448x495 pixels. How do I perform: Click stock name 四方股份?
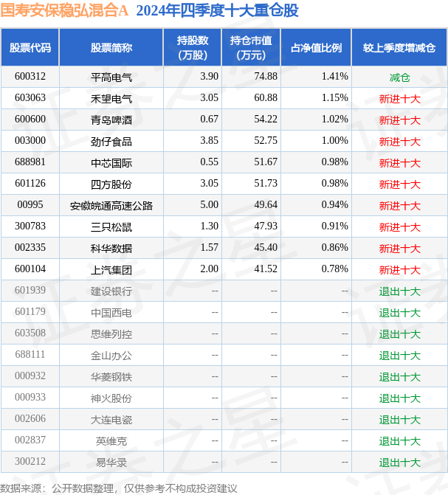(x=111, y=184)
